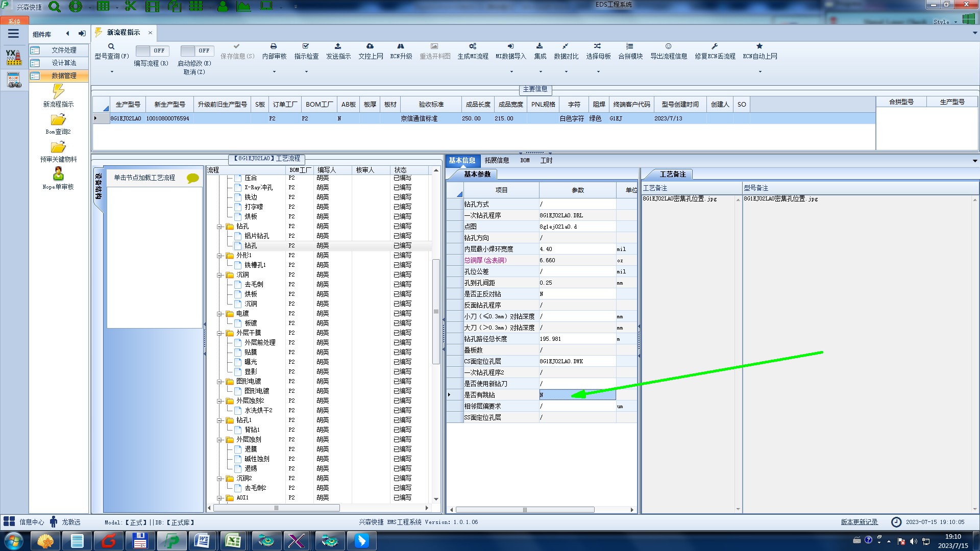Click the 是否有跳钻 parameter input field

(x=577, y=395)
